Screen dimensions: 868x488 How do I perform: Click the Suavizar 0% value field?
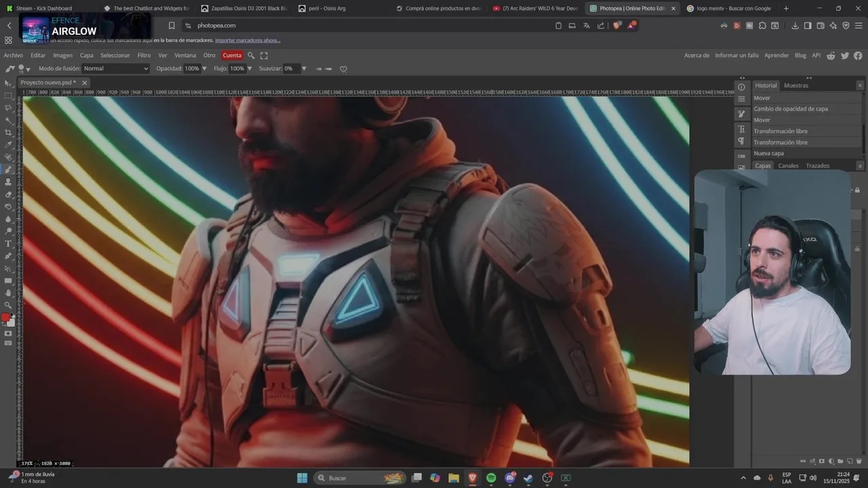coord(291,68)
